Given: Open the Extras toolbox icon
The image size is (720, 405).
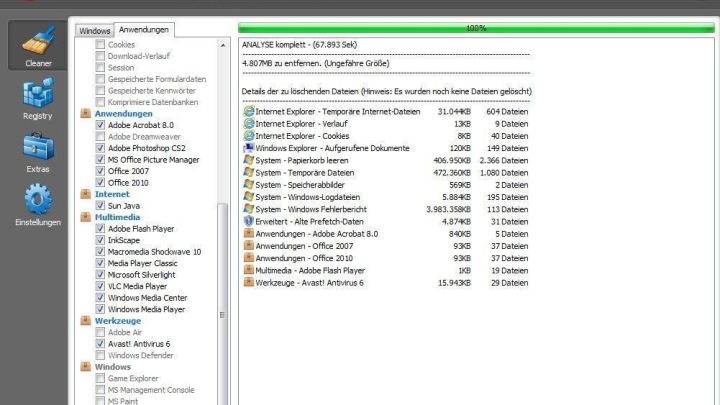Looking at the screenshot, I should 38,146.
